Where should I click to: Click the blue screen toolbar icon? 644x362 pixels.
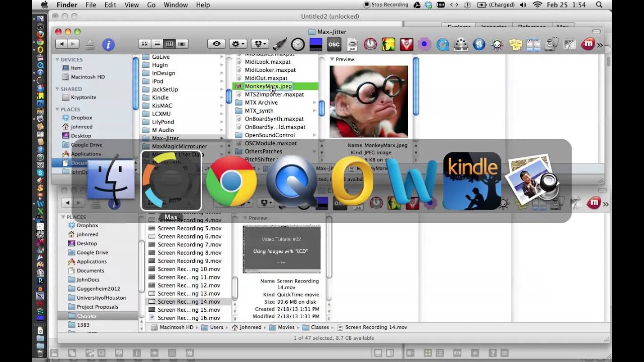coord(315,44)
